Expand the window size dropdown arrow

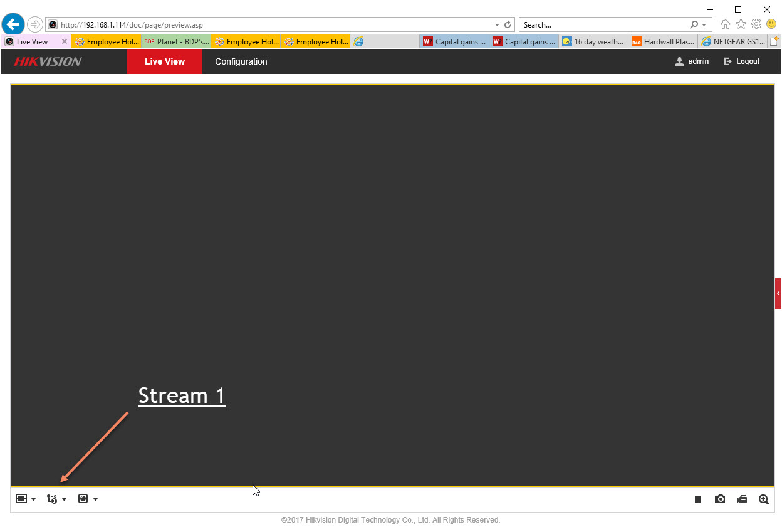33,499
